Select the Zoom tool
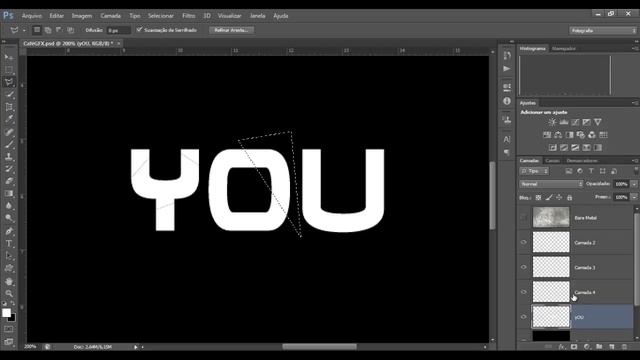 [9, 293]
